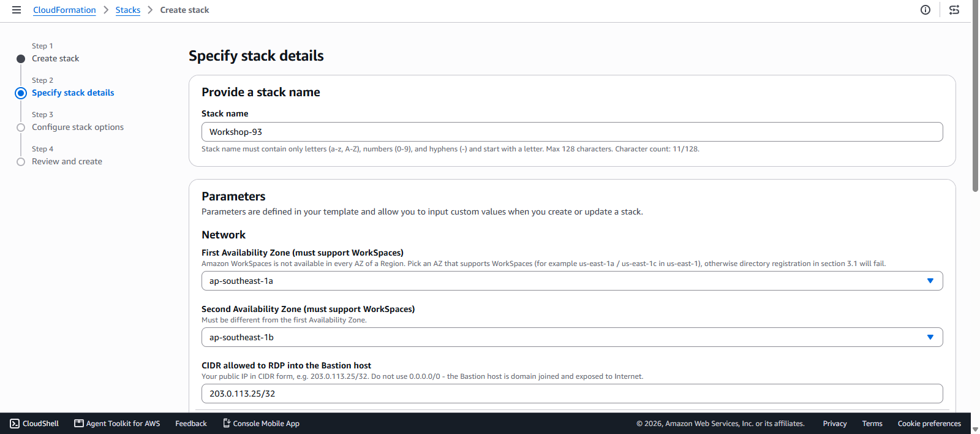Open the info panel icon in header
The image size is (980, 434).
pos(925,10)
